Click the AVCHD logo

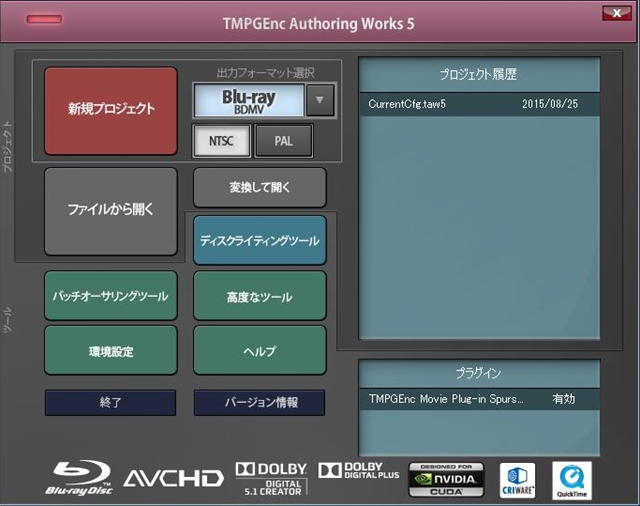coord(173,478)
